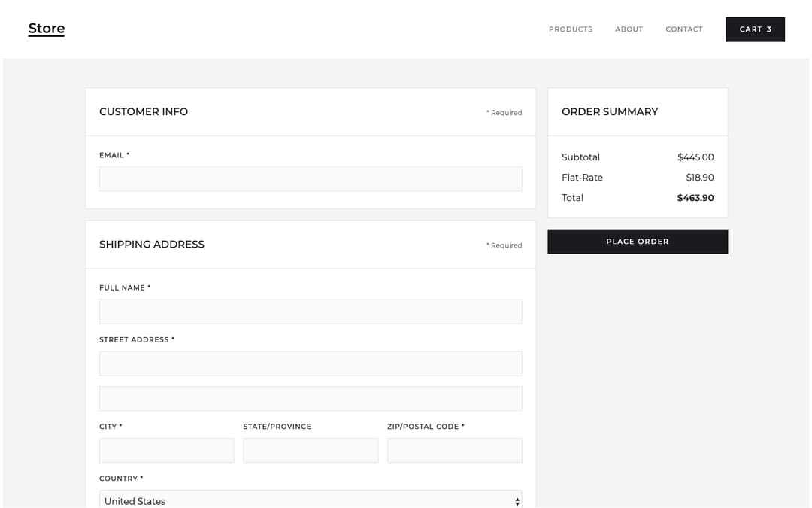This screenshot has height=508, width=812.
Task: Click the State/Province input field
Action: (311, 450)
